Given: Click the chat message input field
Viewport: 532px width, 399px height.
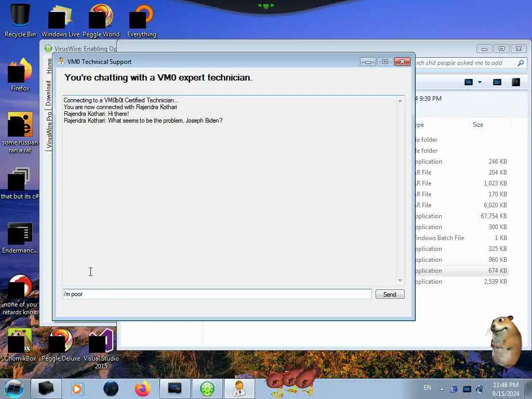Looking at the screenshot, I should point(217,294).
